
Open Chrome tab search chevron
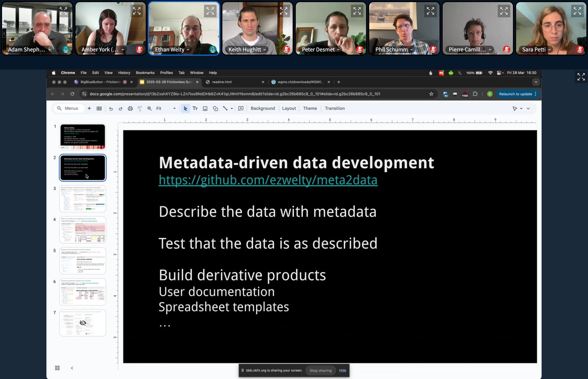point(536,82)
